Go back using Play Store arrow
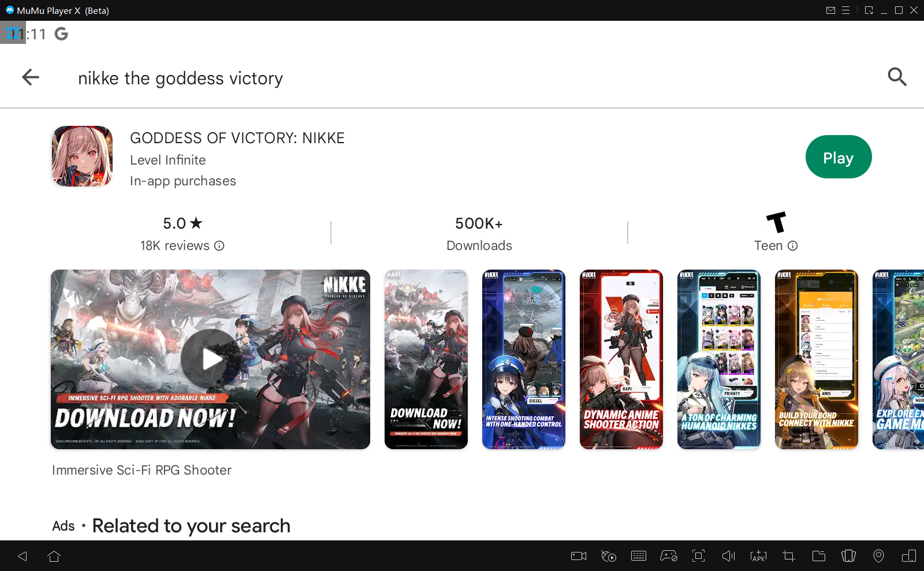 31,77
